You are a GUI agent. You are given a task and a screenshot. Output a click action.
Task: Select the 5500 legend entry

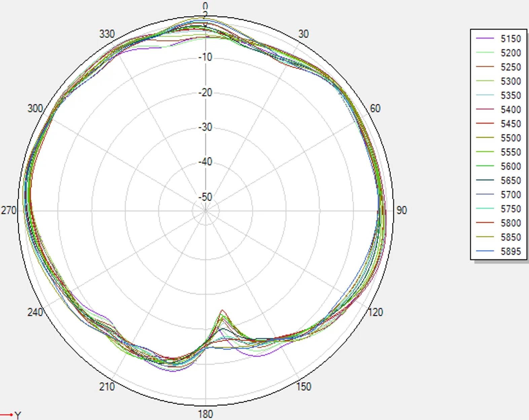(x=498, y=138)
